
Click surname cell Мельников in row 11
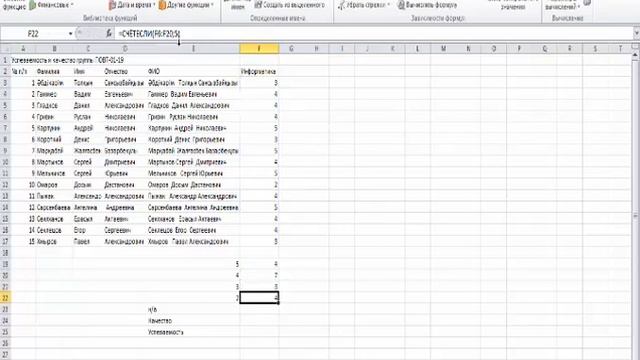click(x=54, y=173)
